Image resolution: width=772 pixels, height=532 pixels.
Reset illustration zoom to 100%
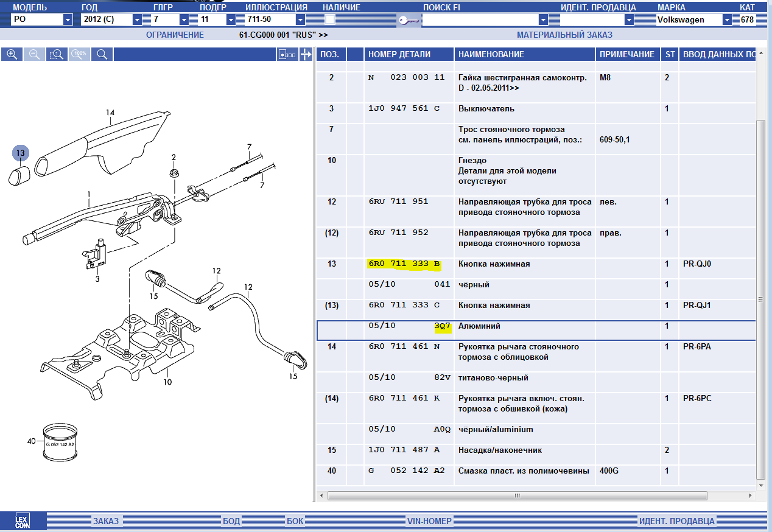pos(79,54)
